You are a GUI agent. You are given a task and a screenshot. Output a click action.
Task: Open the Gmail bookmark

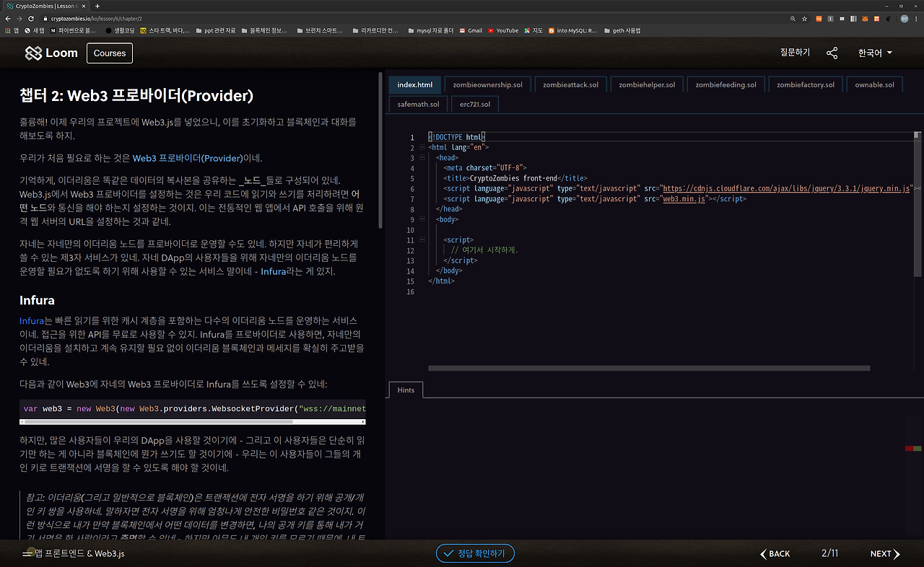tap(471, 31)
